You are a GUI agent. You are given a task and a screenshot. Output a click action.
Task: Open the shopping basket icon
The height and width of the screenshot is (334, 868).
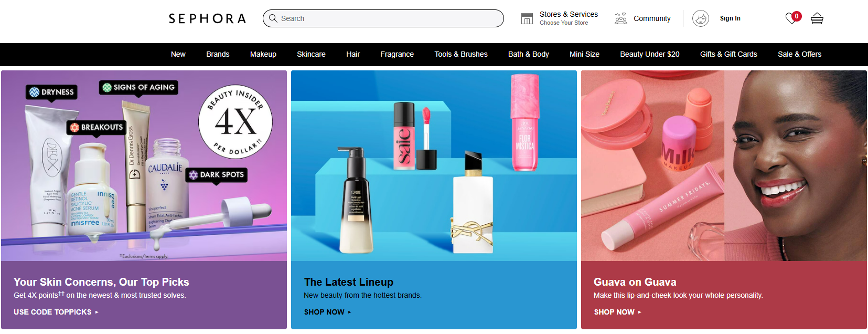817,18
